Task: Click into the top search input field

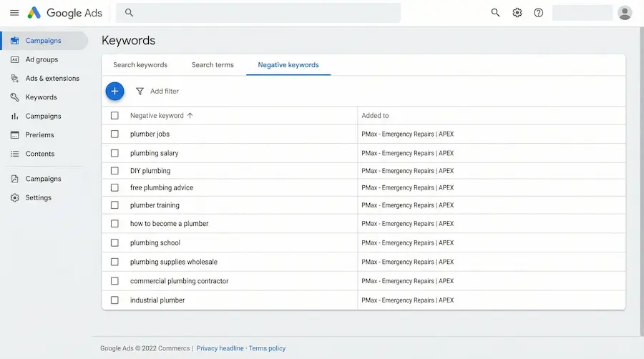Action: tap(258, 13)
